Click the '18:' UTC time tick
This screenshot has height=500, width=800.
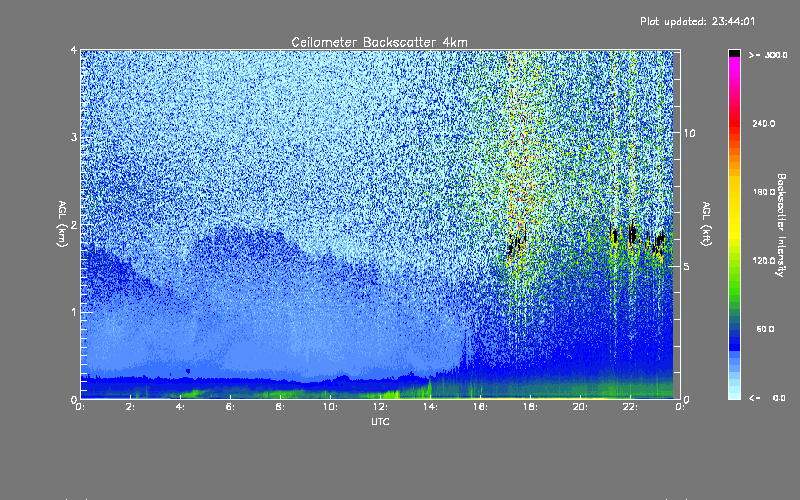click(530, 407)
